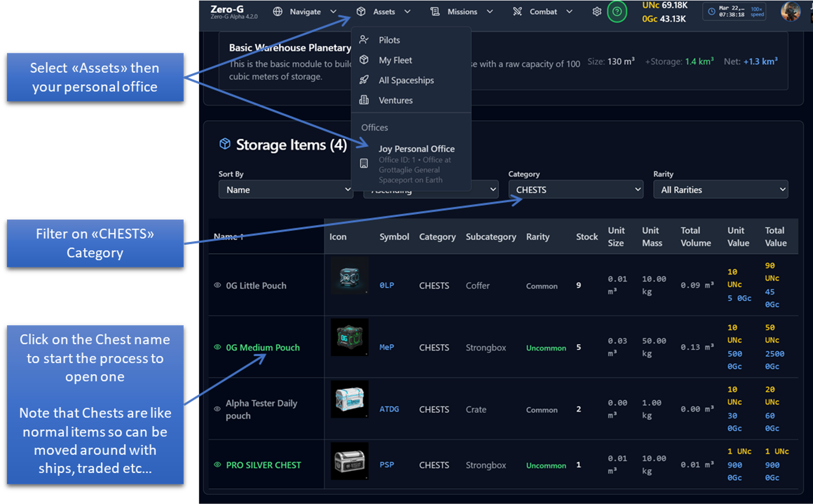Sort table by Stock column header

pyautogui.click(x=587, y=237)
